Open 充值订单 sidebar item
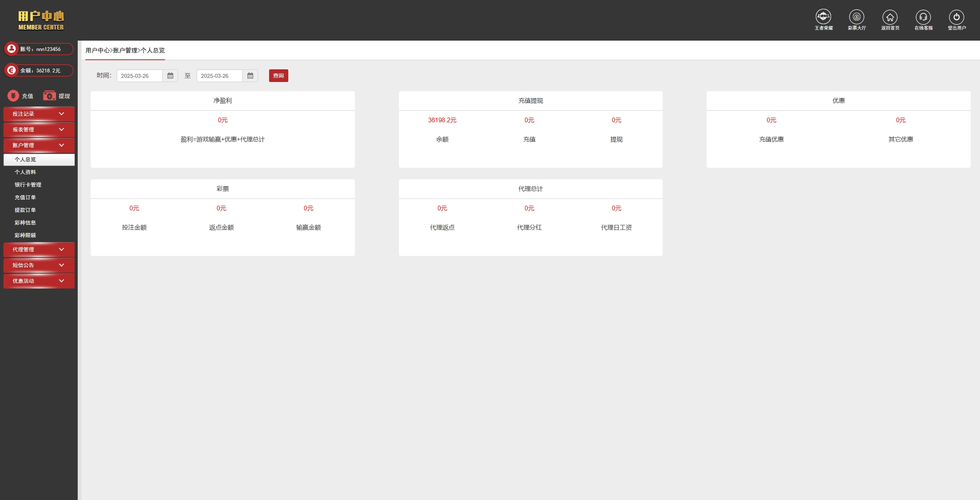The height and width of the screenshot is (500, 980). tap(25, 197)
